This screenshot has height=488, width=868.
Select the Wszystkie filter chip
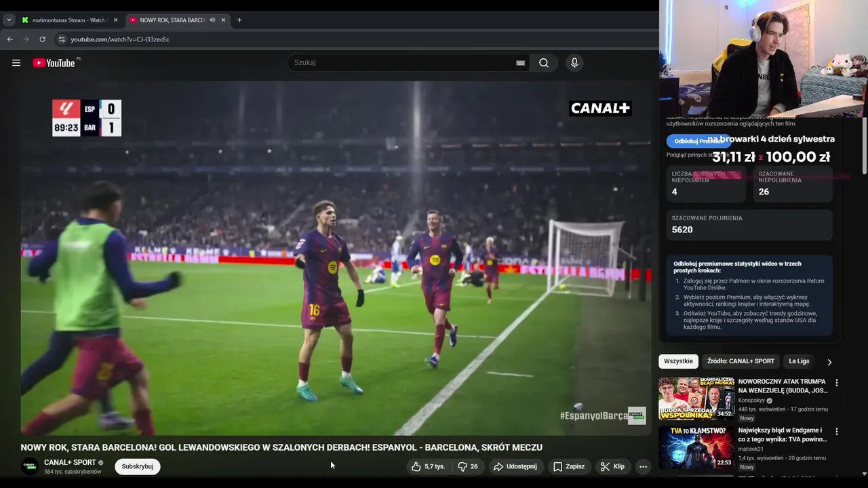coord(678,361)
